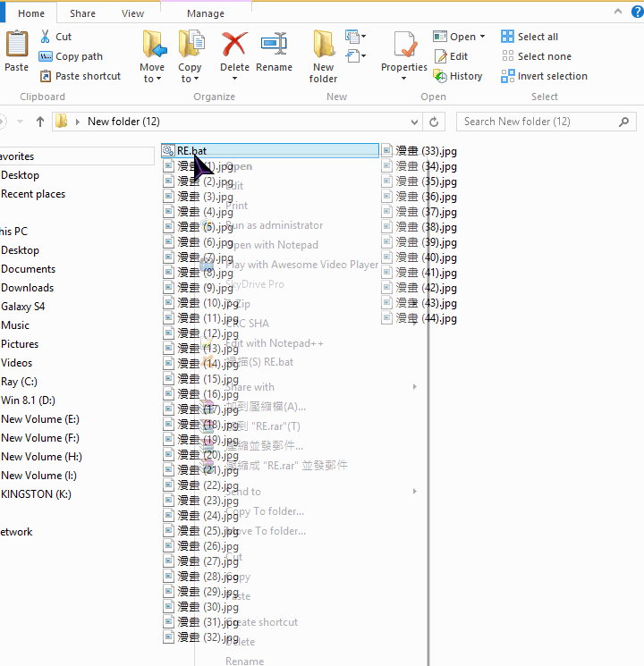The width and height of the screenshot is (644, 666).
Task: Open Downloads in the navigation pane
Action: pos(28,288)
